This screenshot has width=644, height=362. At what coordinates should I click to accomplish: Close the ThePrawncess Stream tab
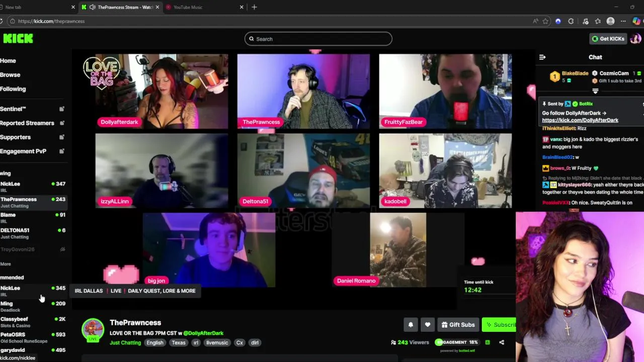coord(157,7)
